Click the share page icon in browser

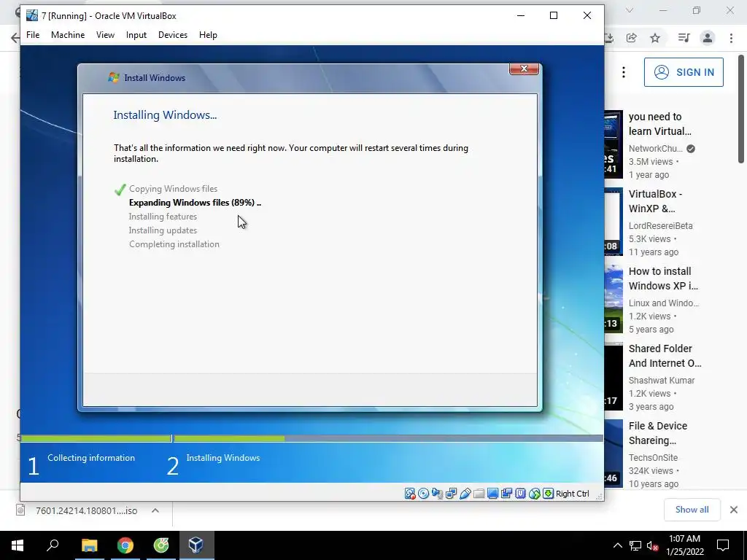631,38
